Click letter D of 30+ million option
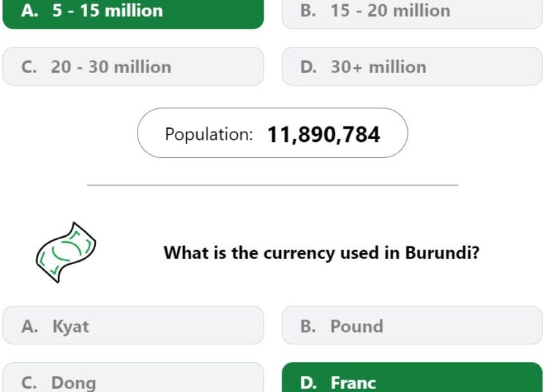This screenshot has width=549, height=392. (x=308, y=67)
